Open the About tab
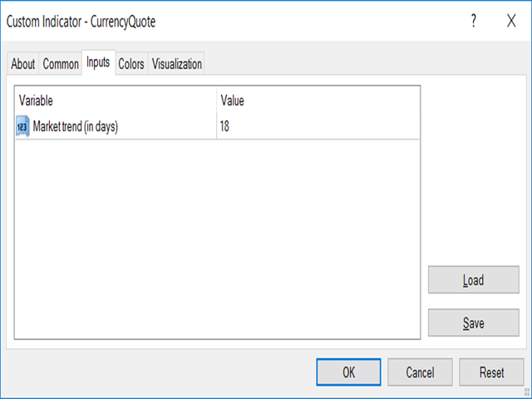 tap(23, 64)
